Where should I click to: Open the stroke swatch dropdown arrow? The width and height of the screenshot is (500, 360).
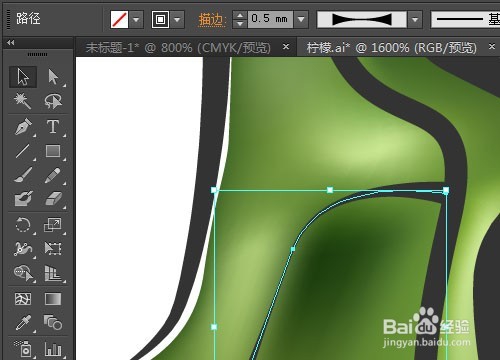[178, 19]
